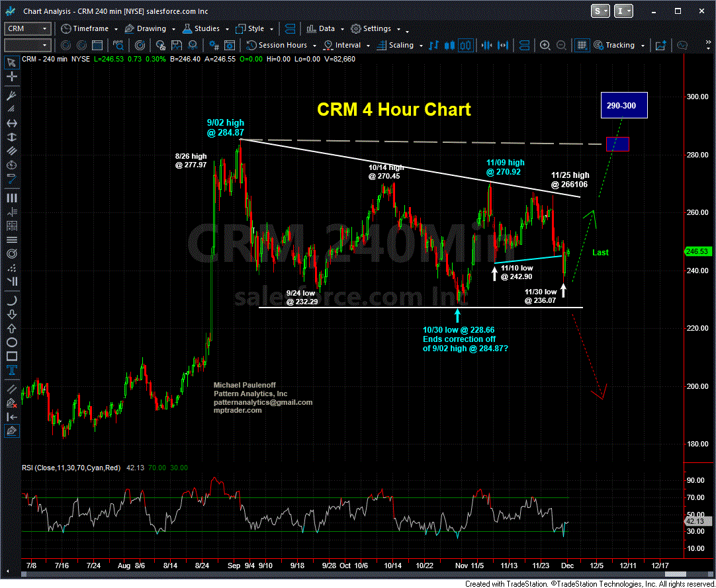Toggle hollow candlestick chart style
The height and width of the screenshot is (588, 716).
pos(466,45)
